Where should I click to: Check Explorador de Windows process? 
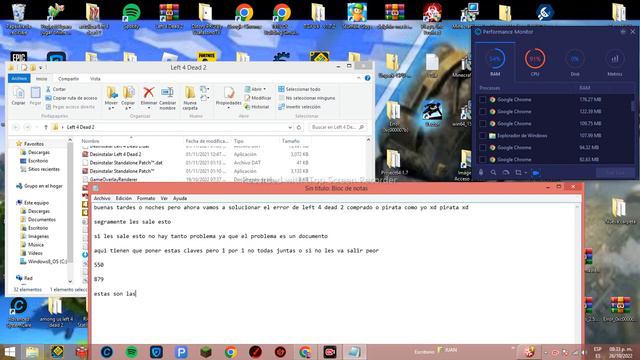point(482,136)
